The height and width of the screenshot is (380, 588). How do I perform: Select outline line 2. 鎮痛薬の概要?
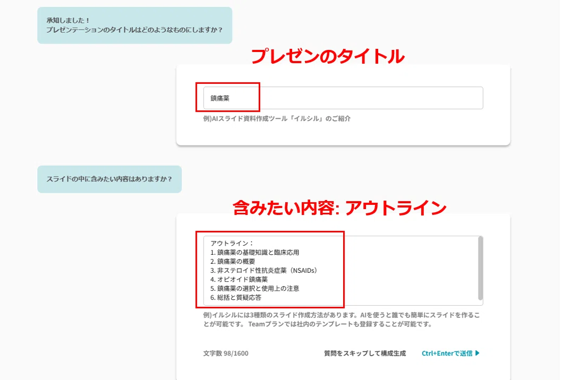pyautogui.click(x=233, y=261)
